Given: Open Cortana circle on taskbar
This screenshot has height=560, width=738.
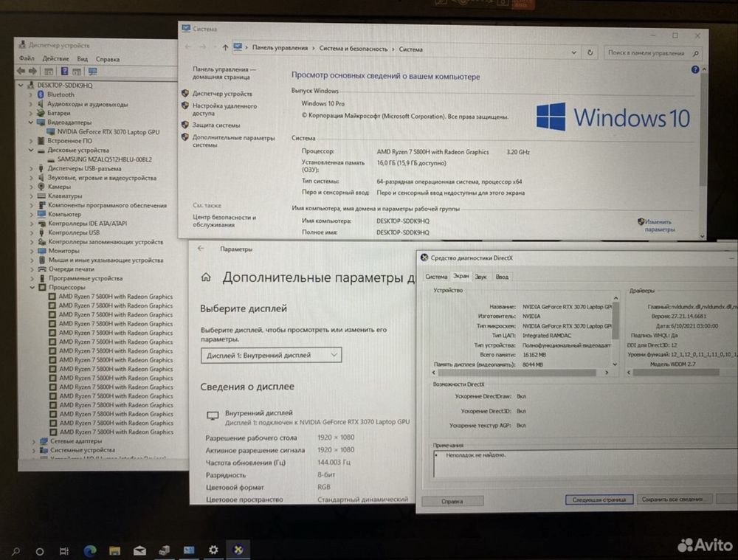Looking at the screenshot, I should [x=40, y=551].
